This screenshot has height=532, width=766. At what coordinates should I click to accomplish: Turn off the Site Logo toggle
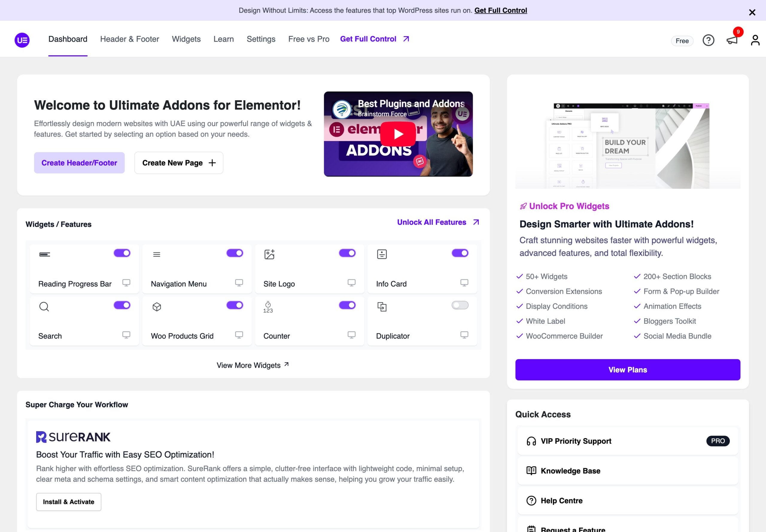347,253
